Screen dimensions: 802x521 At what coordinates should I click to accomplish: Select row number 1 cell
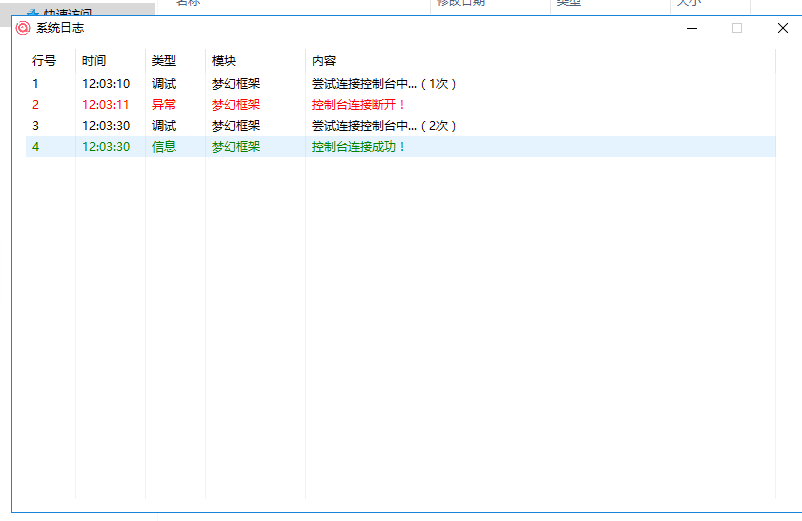pos(35,83)
